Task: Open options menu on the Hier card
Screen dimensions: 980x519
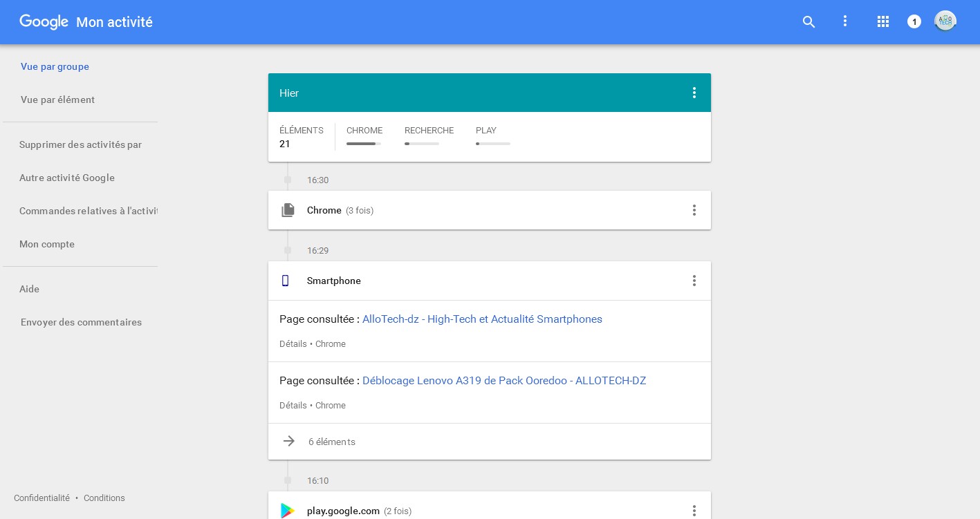Action: pyautogui.click(x=694, y=93)
